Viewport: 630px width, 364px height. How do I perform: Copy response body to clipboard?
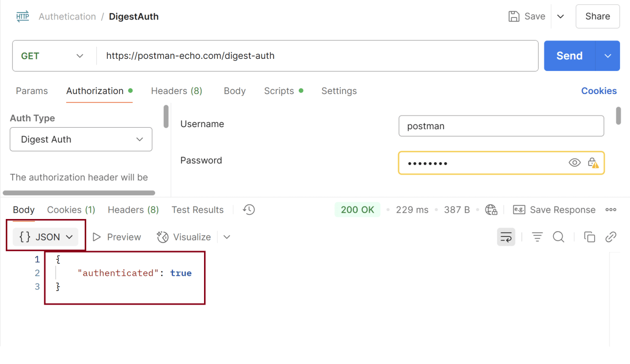(x=590, y=237)
